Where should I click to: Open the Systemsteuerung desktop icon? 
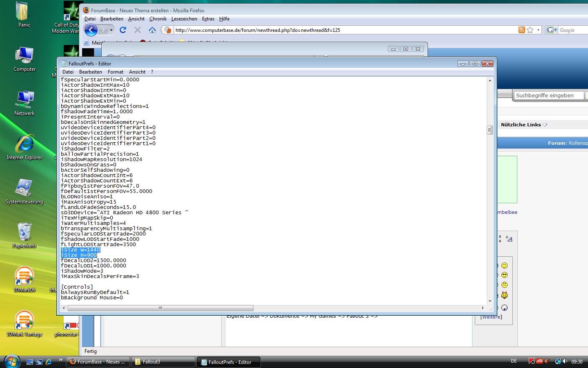(24, 191)
